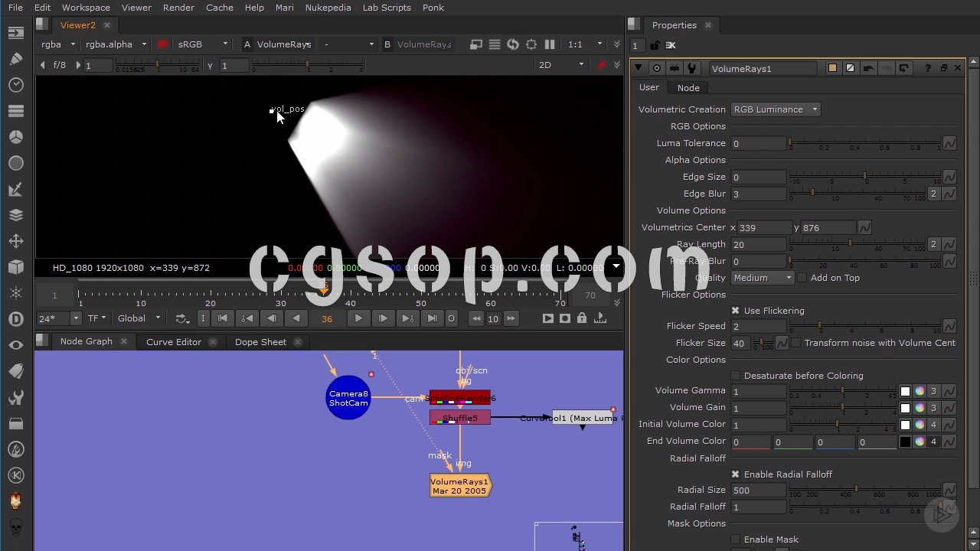
Task: Open the Global frame range dropdown
Action: tap(139, 318)
